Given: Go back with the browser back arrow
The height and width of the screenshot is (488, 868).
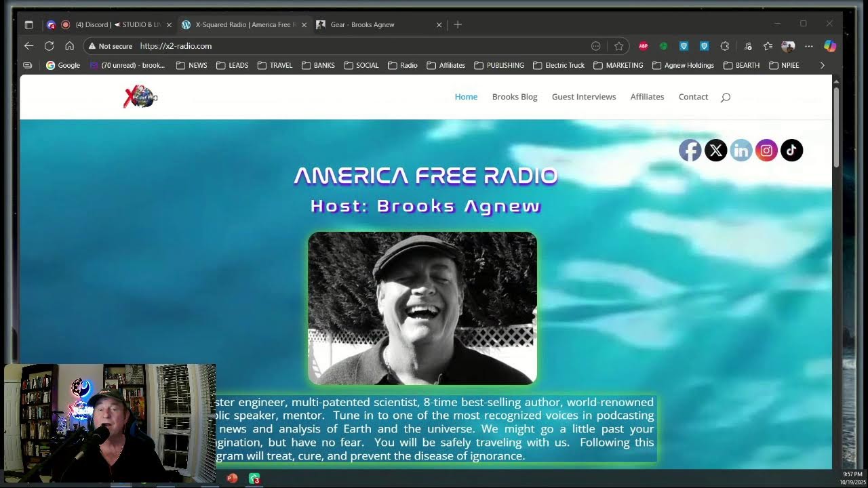Looking at the screenshot, I should [x=28, y=46].
